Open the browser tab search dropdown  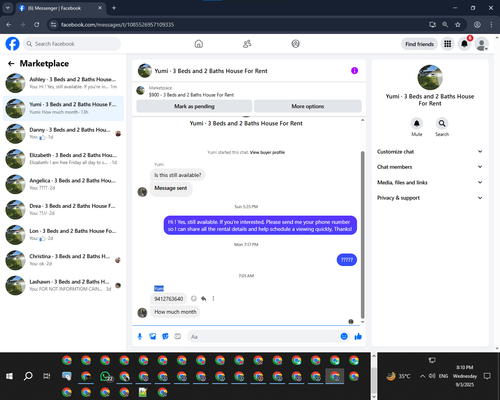pos(7,8)
